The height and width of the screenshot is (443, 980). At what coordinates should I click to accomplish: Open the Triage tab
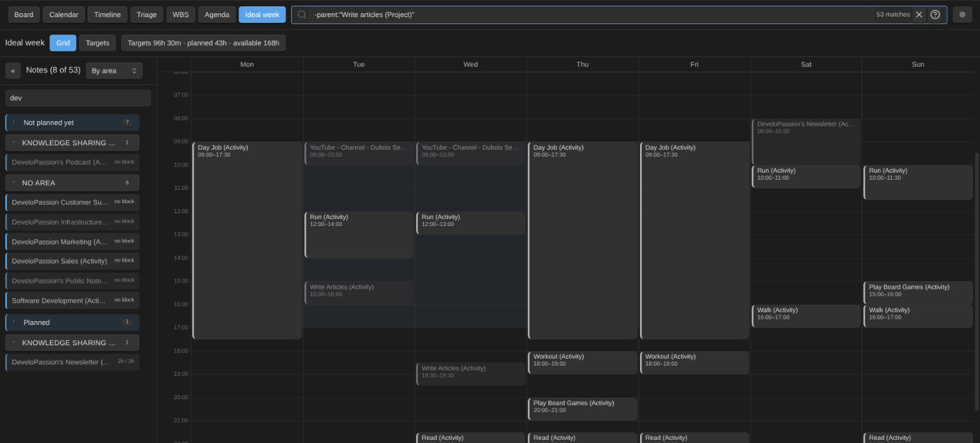[x=147, y=15]
